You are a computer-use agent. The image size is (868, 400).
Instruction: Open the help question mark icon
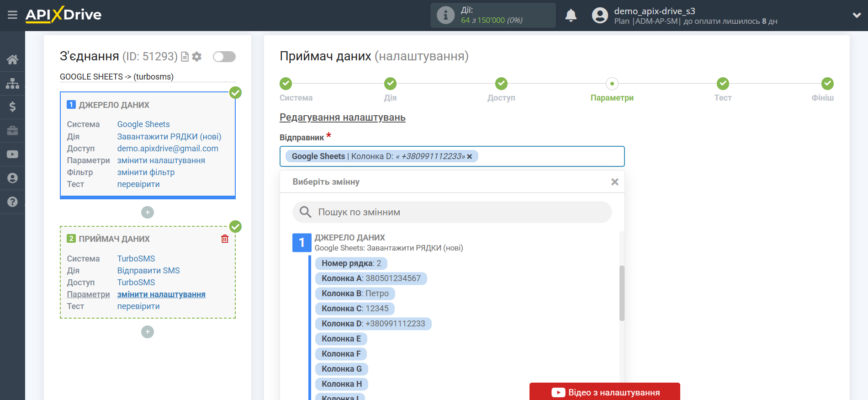click(x=12, y=202)
